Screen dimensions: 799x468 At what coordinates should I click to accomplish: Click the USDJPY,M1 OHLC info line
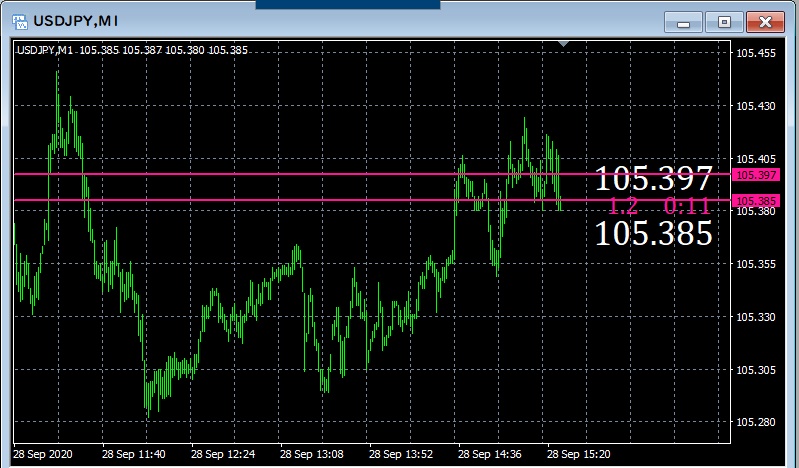click(132, 50)
